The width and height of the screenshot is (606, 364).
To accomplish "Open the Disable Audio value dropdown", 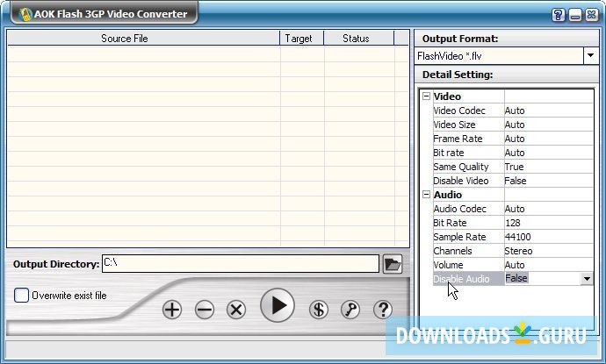I will [587, 279].
